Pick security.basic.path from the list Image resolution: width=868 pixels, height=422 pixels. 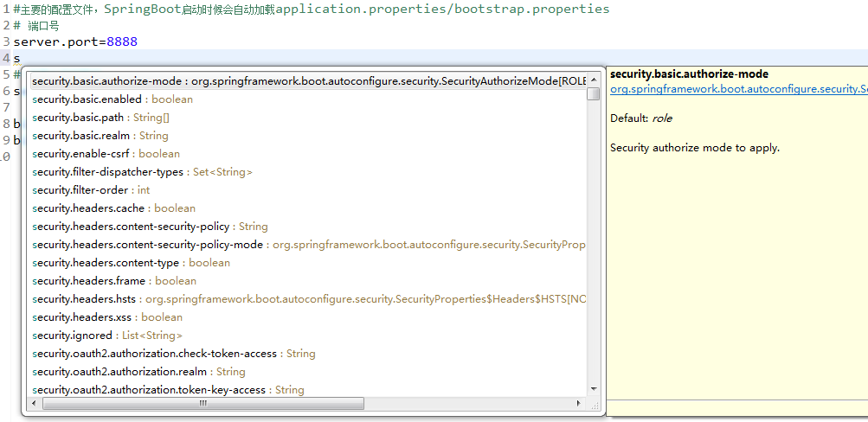tap(308, 118)
